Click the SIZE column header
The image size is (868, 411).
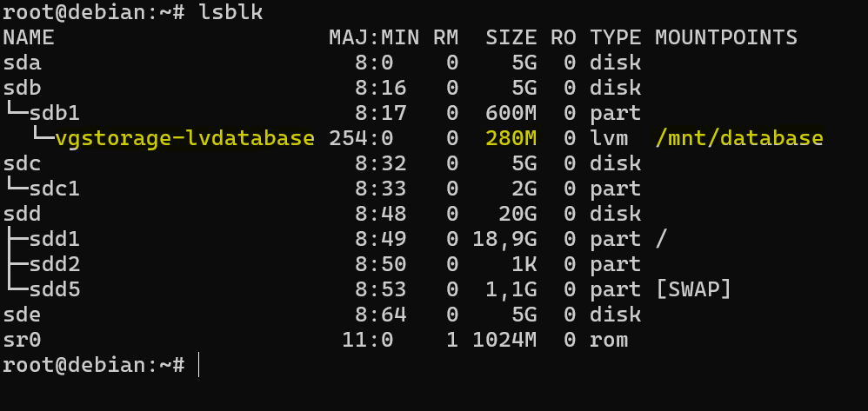511,38
